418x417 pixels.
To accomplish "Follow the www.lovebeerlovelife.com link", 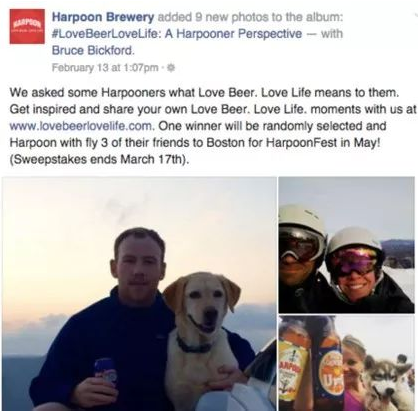I will (82, 126).
